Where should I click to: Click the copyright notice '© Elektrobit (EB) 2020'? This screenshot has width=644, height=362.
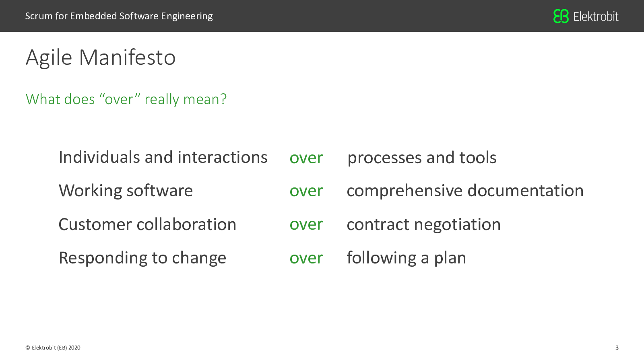pos(53,348)
